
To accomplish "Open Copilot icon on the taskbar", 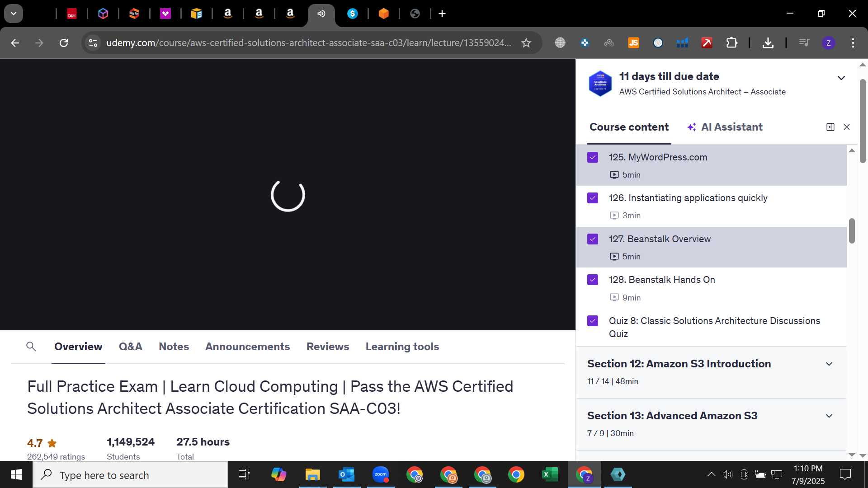I will pos(278,475).
